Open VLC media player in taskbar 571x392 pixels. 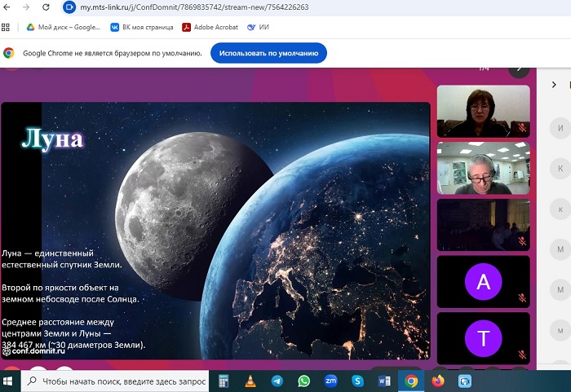[x=250, y=381]
